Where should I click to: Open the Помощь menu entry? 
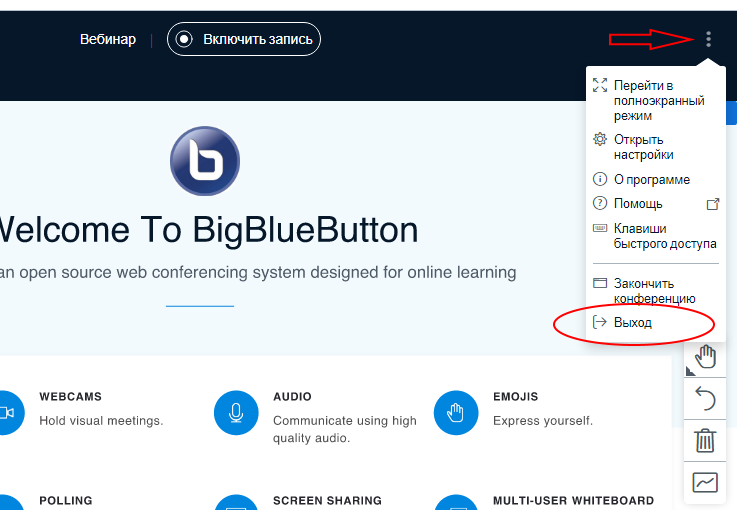[x=656, y=204]
